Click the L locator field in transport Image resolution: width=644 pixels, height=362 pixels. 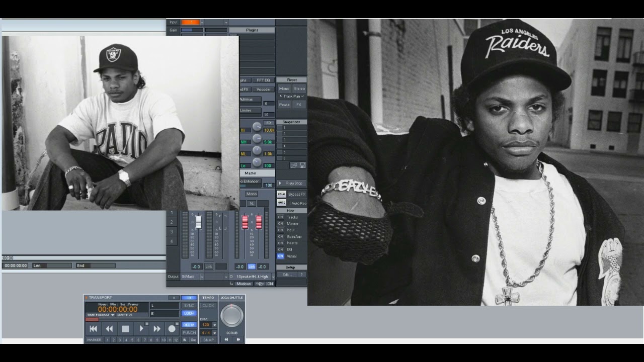click(165, 306)
